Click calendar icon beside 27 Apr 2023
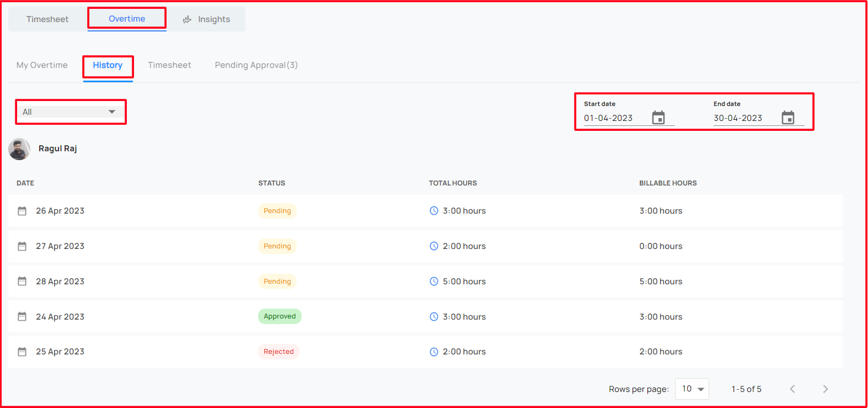The image size is (868, 408). (x=22, y=246)
